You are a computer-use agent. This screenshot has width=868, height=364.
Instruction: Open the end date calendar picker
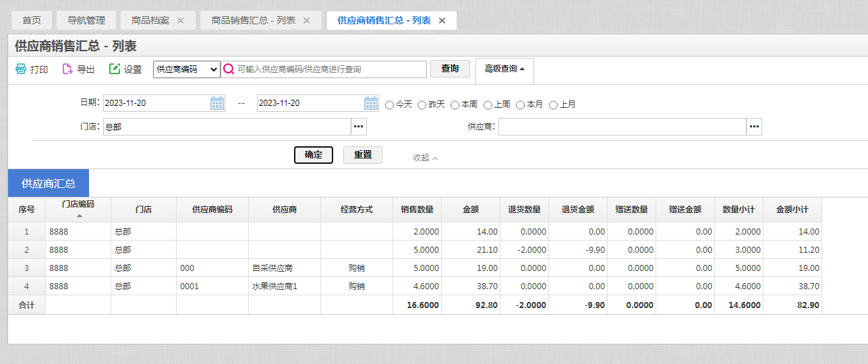371,103
